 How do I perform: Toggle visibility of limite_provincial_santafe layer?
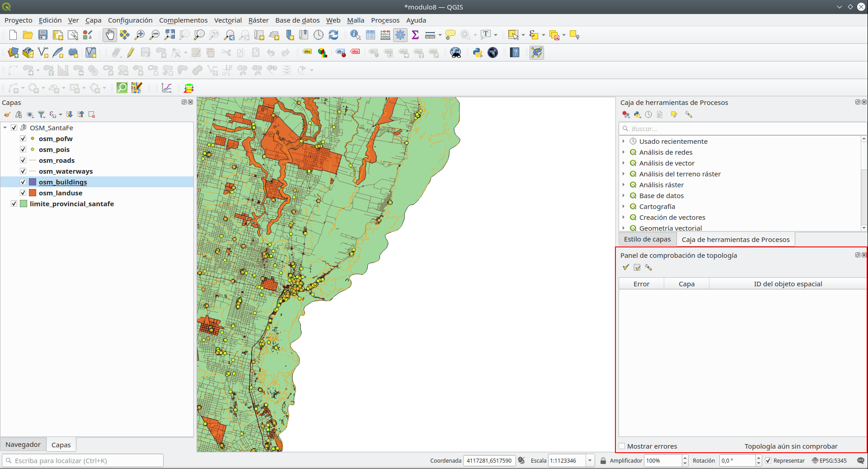14,204
